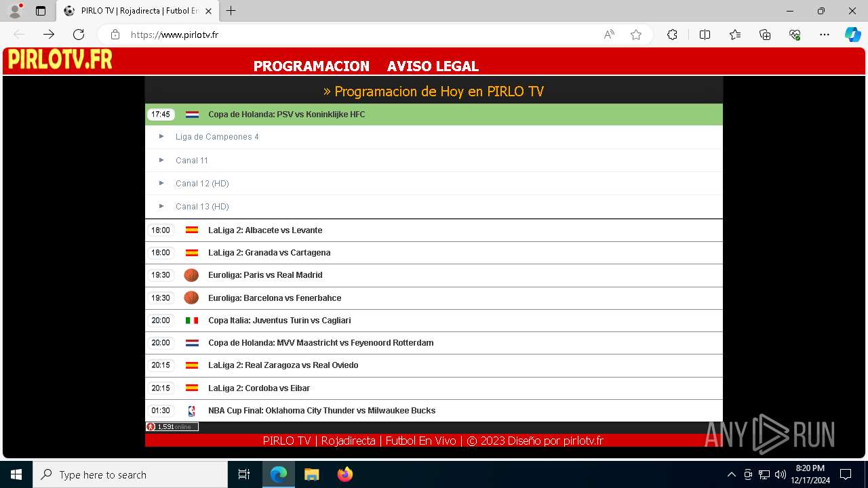The height and width of the screenshot is (488, 868).
Task: Open the Settings and more ellipsis menu
Action: (825, 35)
